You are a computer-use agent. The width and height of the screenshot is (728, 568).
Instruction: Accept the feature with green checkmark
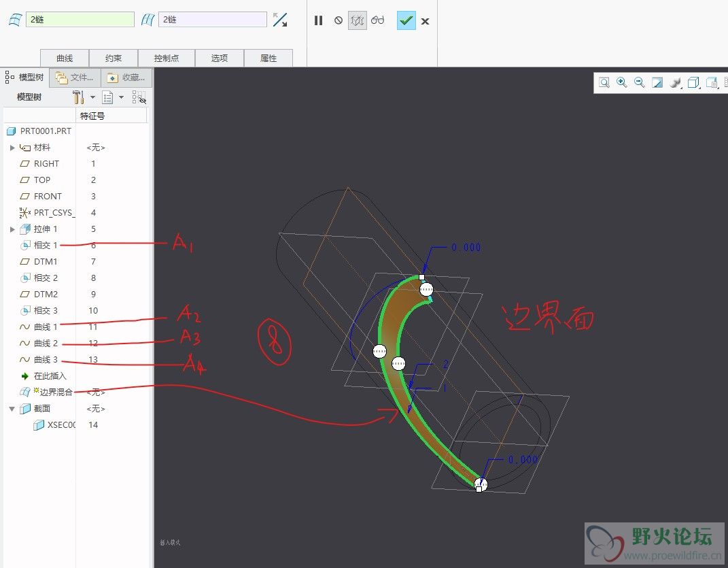(x=406, y=20)
